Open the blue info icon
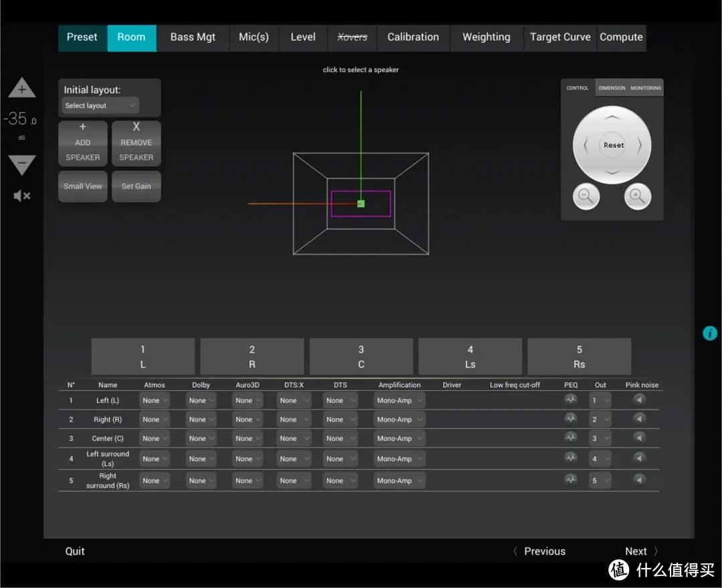Screen dimensions: 722x588 pos(709,333)
